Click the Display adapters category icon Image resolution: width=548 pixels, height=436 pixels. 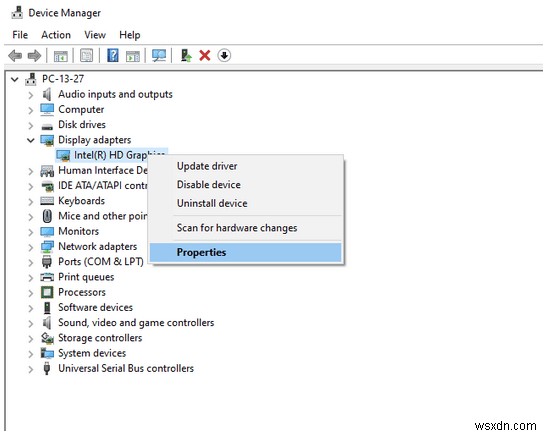pos(47,140)
